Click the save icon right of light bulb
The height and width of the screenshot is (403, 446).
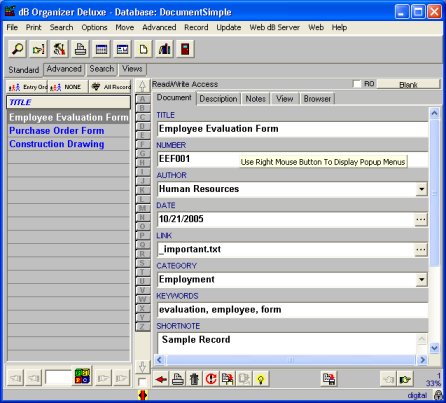(x=329, y=379)
